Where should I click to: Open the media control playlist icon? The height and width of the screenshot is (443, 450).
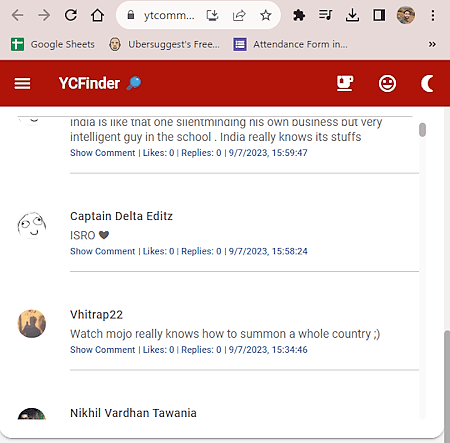[x=325, y=15]
